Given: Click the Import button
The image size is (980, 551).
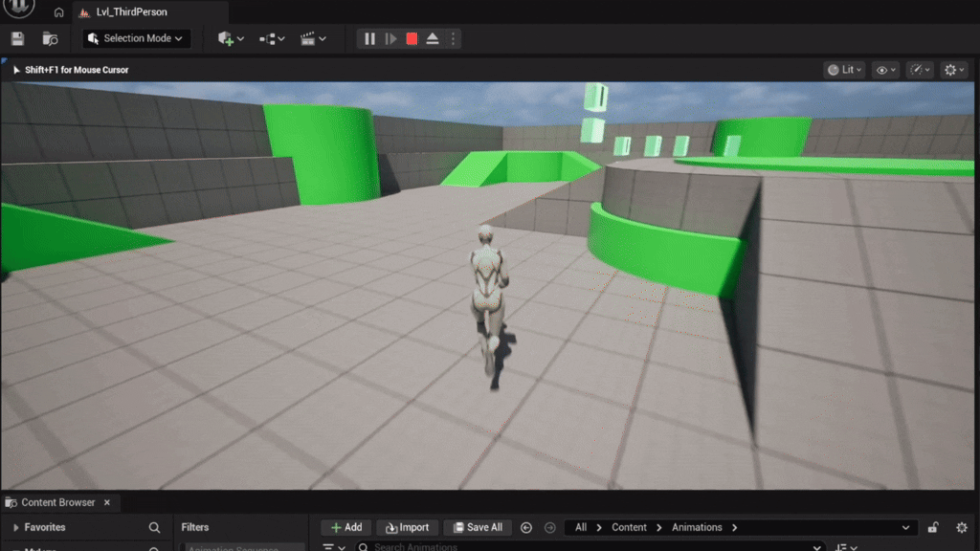Looking at the screenshot, I should pos(407,527).
